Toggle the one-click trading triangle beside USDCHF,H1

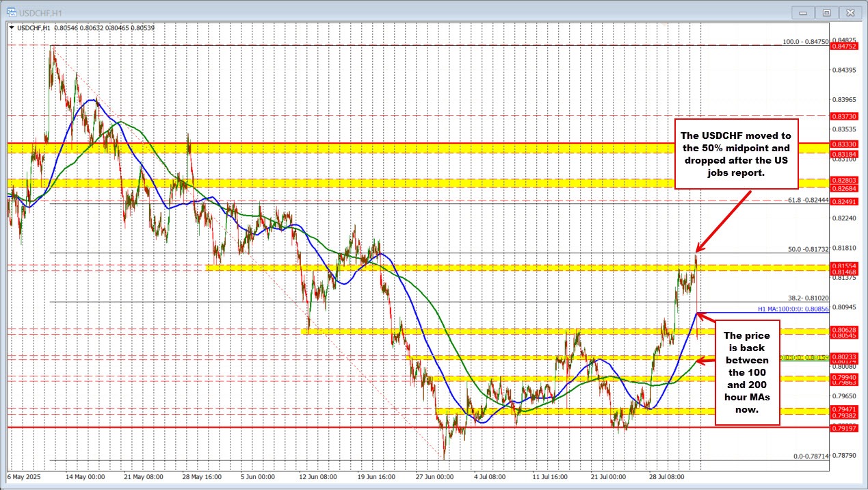12,28
